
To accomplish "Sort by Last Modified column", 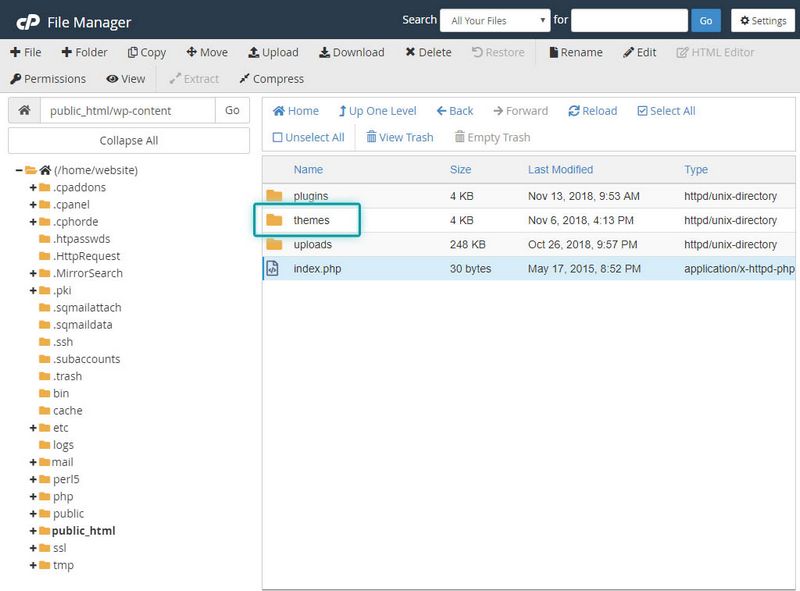I will pos(560,169).
